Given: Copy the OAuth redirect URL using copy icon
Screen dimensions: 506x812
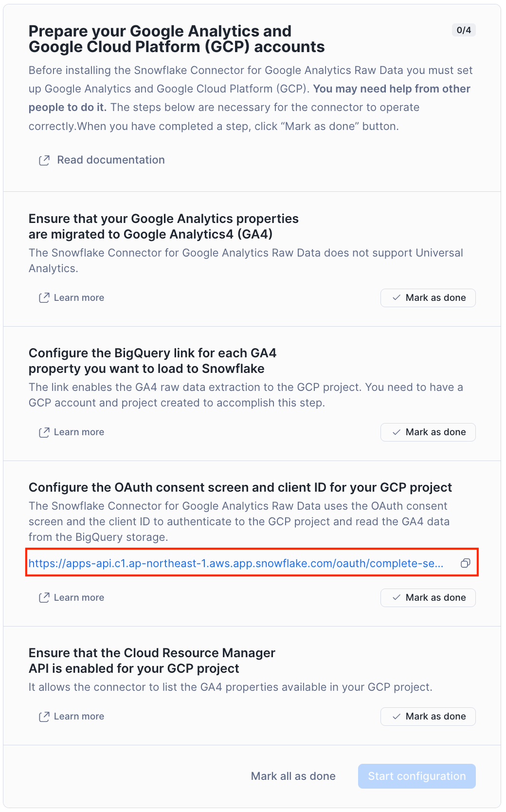Looking at the screenshot, I should [466, 563].
